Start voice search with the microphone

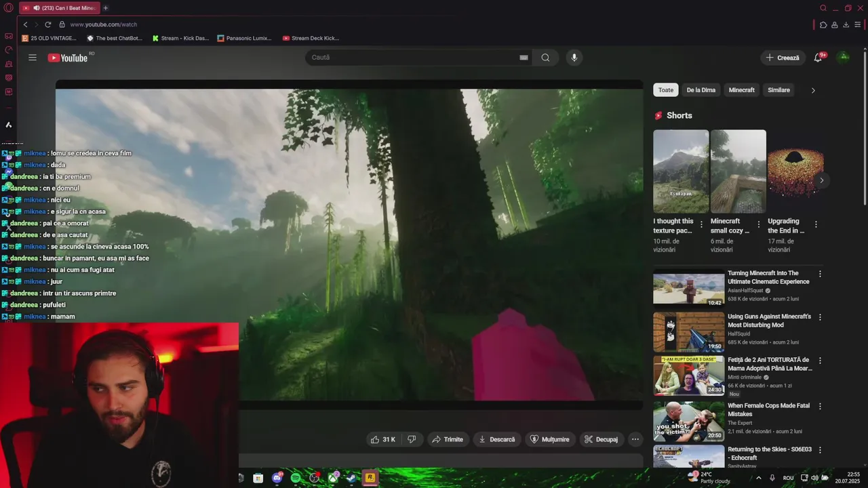pyautogui.click(x=574, y=58)
